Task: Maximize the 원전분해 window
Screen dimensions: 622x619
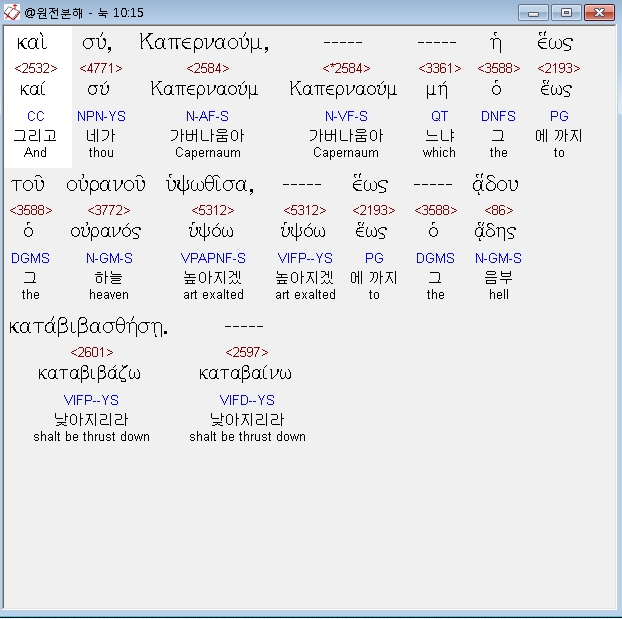Action: pos(566,13)
